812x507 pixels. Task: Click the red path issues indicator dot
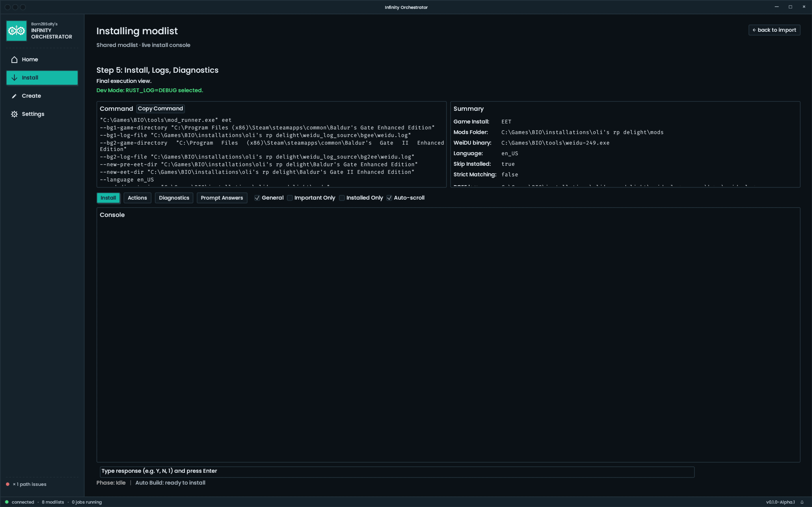[8, 485]
